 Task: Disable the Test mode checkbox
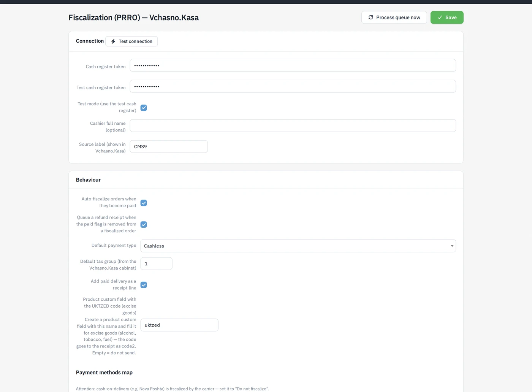[x=144, y=108]
